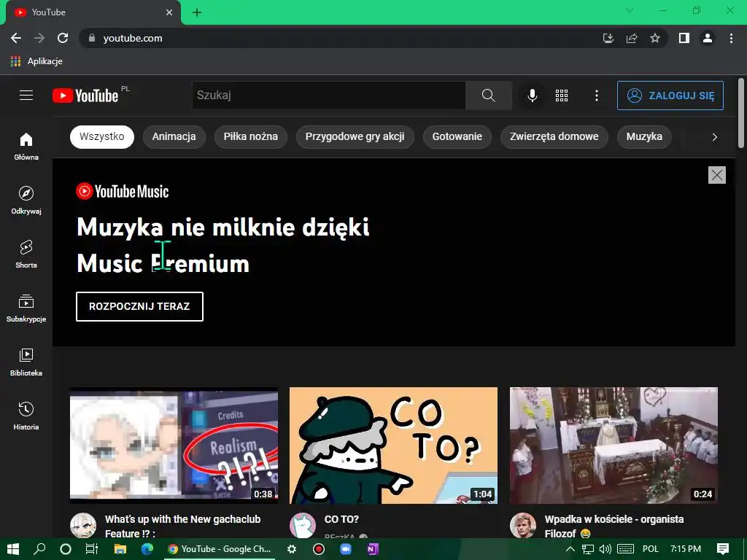Select the Przygodowe gry akcji chip
This screenshot has width=747, height=560.
pos(355,136)
